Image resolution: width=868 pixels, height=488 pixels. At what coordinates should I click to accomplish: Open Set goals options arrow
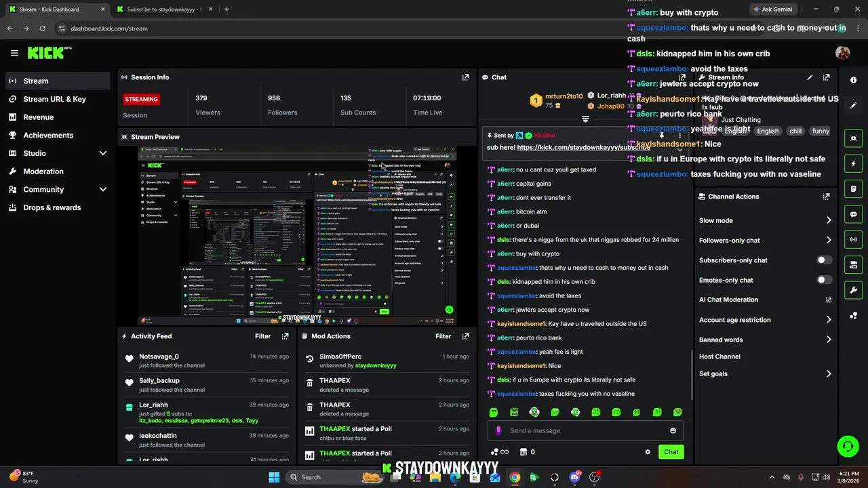pos(829,373)
